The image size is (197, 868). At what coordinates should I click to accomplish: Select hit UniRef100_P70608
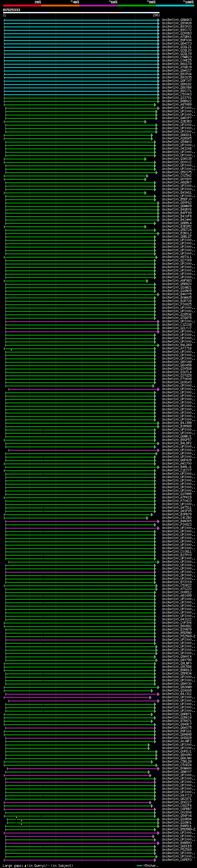pos(176,379)
